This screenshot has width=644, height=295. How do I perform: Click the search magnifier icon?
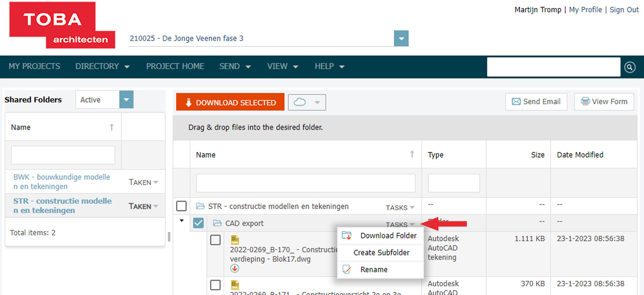click(x=630, y=67)
